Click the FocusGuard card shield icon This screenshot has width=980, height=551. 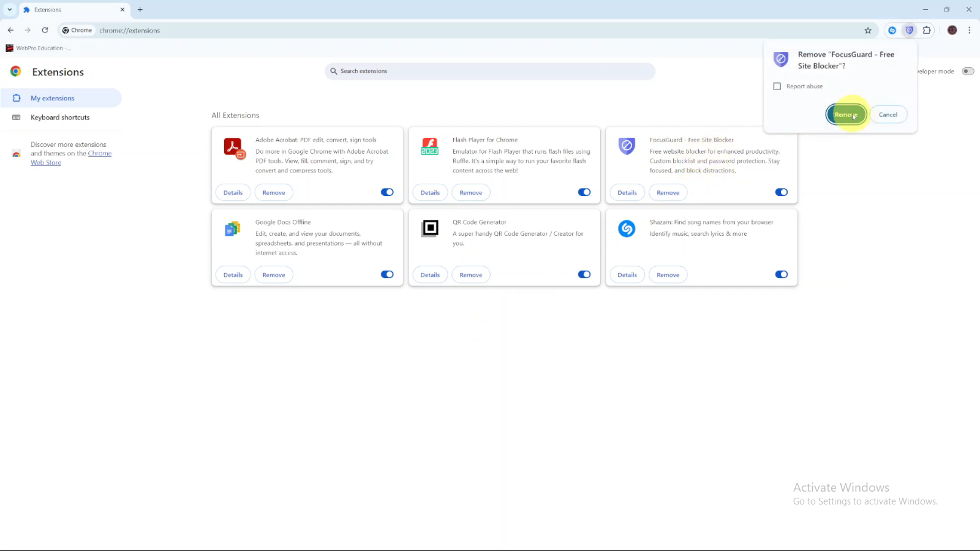627,146
